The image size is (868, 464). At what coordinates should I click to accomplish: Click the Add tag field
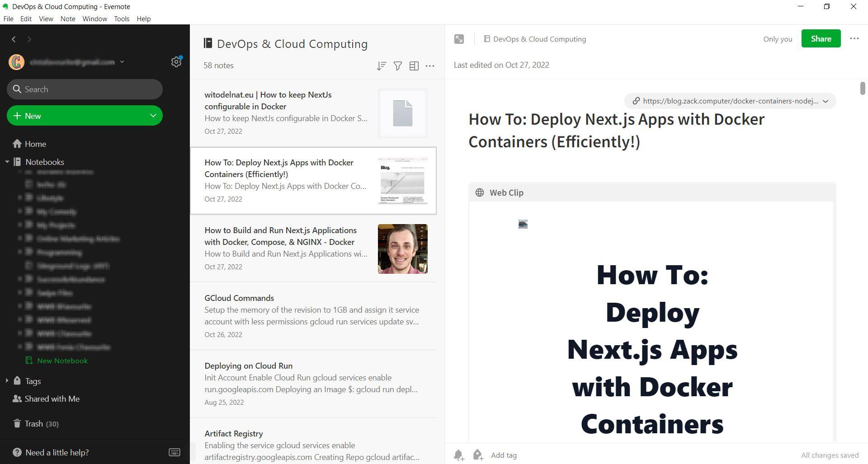click(504, 455)
